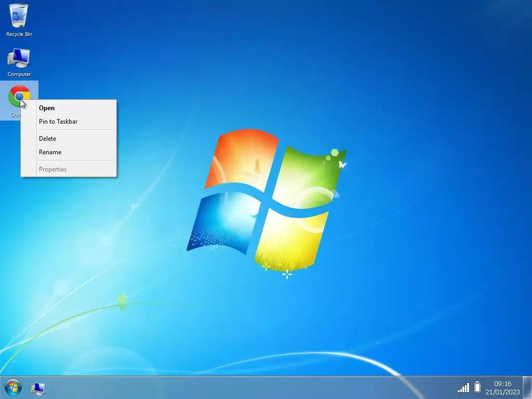Open the clock showing 09:16
The width and height of the screenshot is (532, 399).
point(502,384)
